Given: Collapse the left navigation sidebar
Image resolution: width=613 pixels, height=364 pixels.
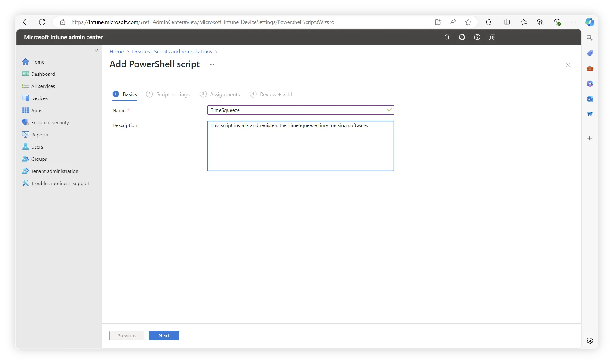Looking at the screenshot, I should click(x=97, y=50).
